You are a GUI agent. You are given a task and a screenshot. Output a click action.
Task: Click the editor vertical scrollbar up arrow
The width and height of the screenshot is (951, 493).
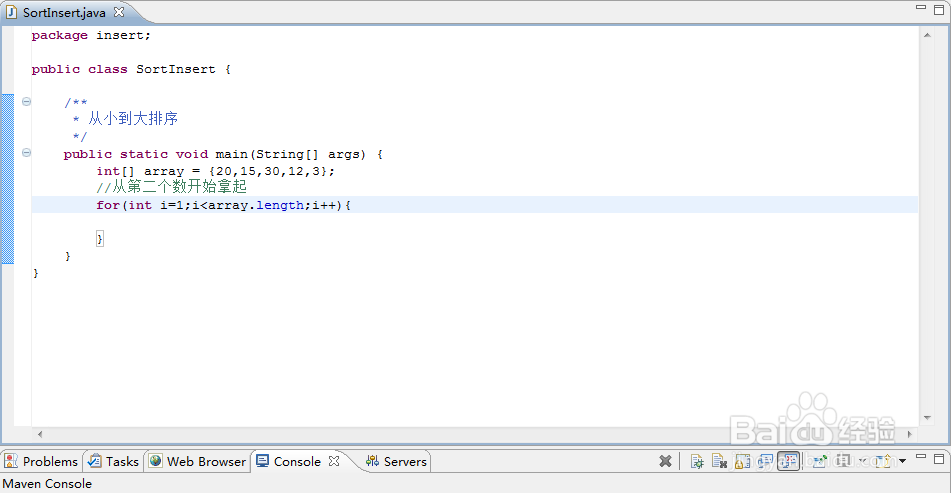coord(927,35)
